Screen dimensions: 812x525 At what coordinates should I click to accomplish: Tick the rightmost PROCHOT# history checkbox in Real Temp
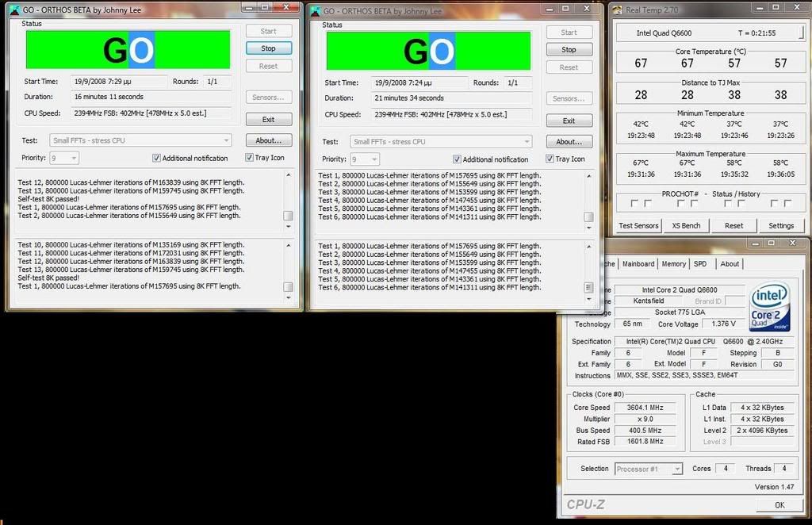(x=787, y=204)
